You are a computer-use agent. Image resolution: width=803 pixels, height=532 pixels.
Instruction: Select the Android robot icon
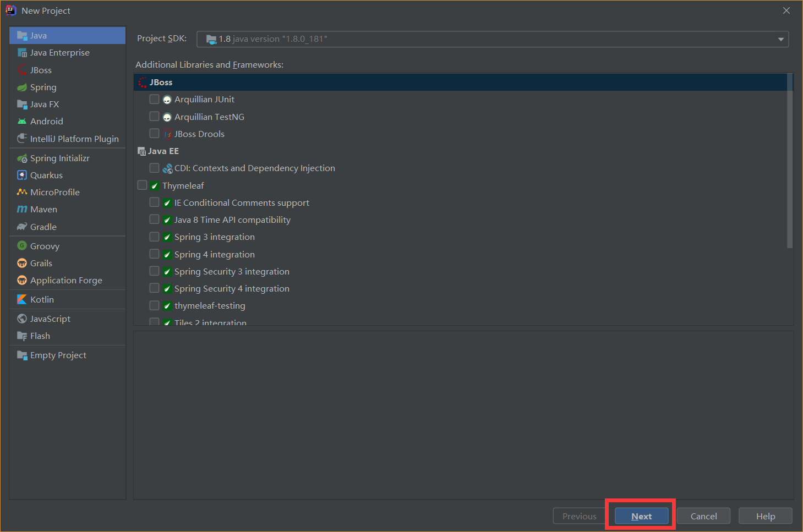pos(22,122)
